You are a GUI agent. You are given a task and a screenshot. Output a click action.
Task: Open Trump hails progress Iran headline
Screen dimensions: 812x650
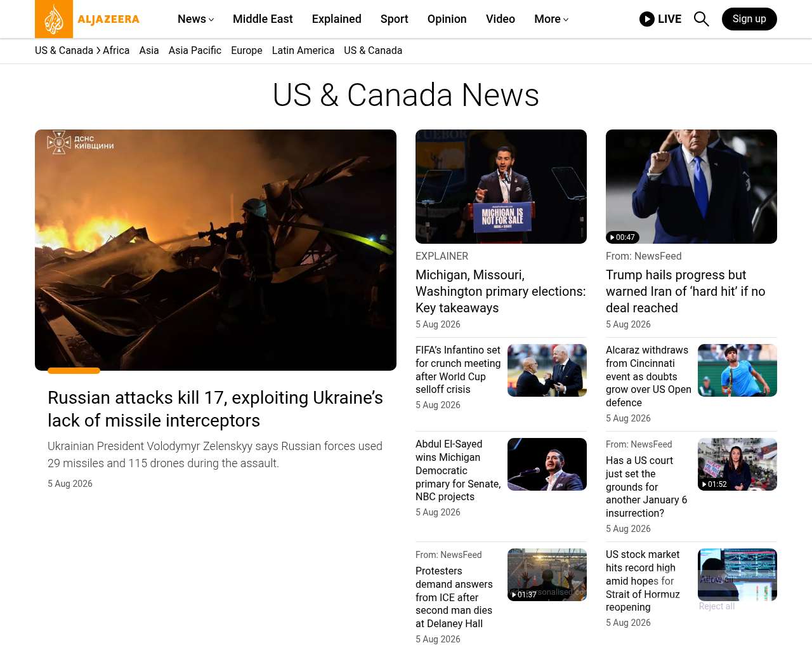pos(685,291)
